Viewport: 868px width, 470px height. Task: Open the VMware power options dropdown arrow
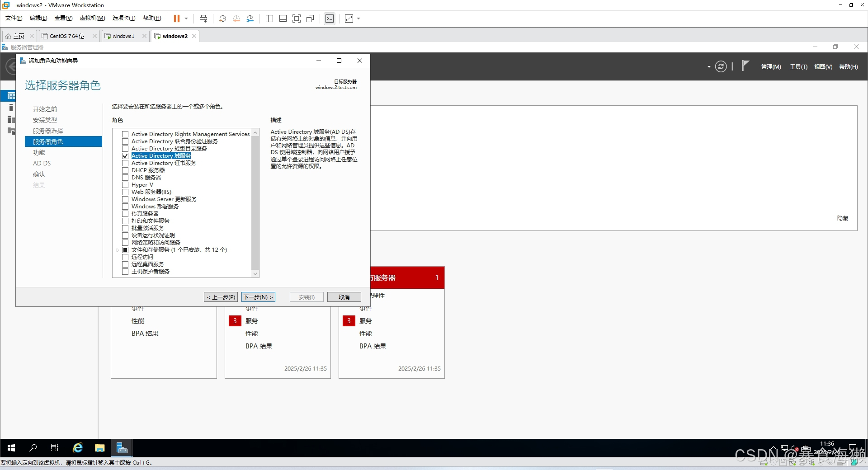[x=186, y=19]
